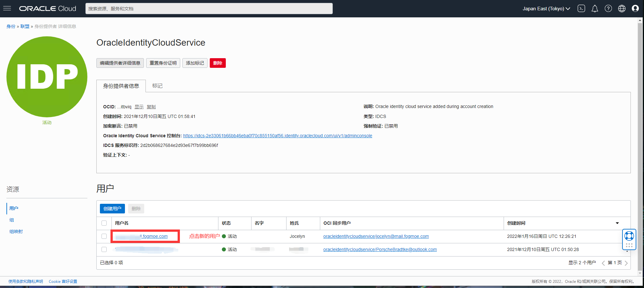Image resolution: width=644 pixels, height=288 pixels.
Task: Open the hamburger navigation menu
Action: pyautogui.click(x=7, y=8)
